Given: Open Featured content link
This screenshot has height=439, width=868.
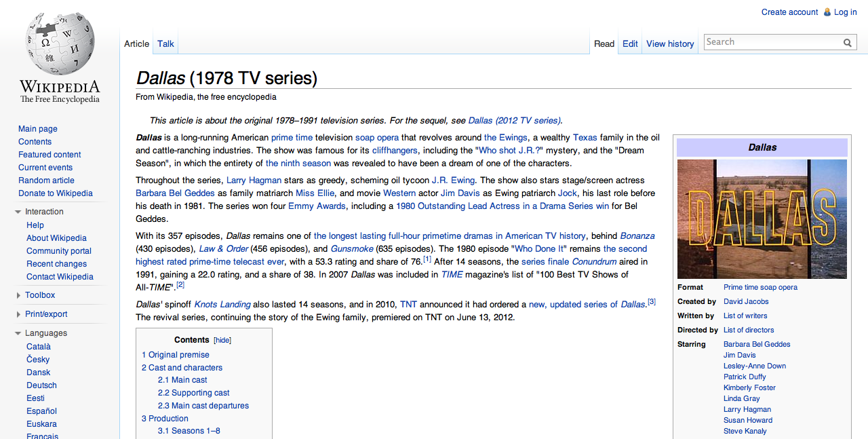Looking at the screenshot, I should (50, 155).
